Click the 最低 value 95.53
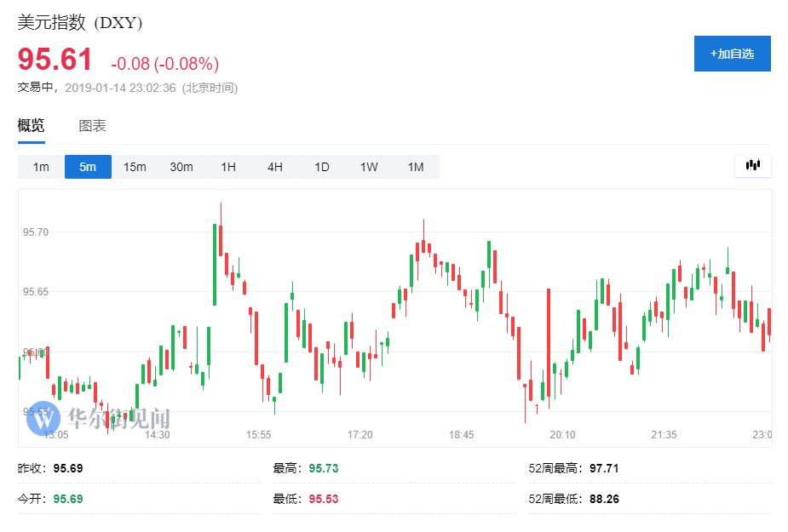This screenshot has height=532, width=788. [324, 499]
